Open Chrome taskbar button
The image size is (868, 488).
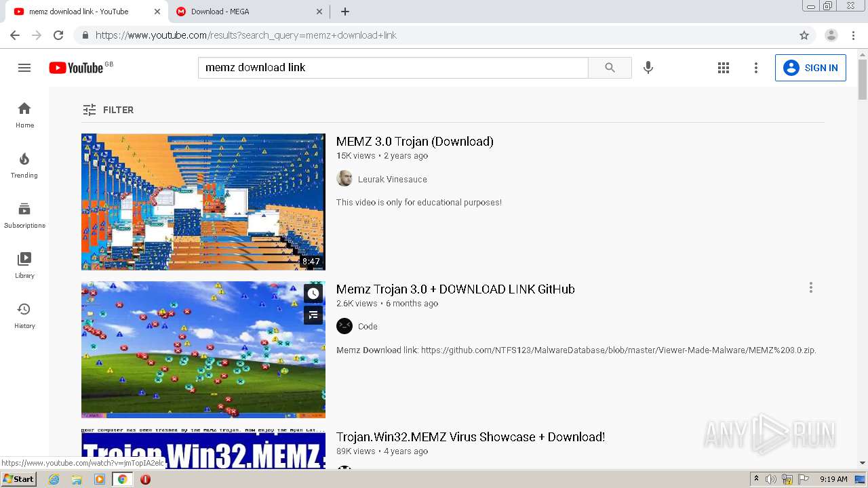(122, 479)
